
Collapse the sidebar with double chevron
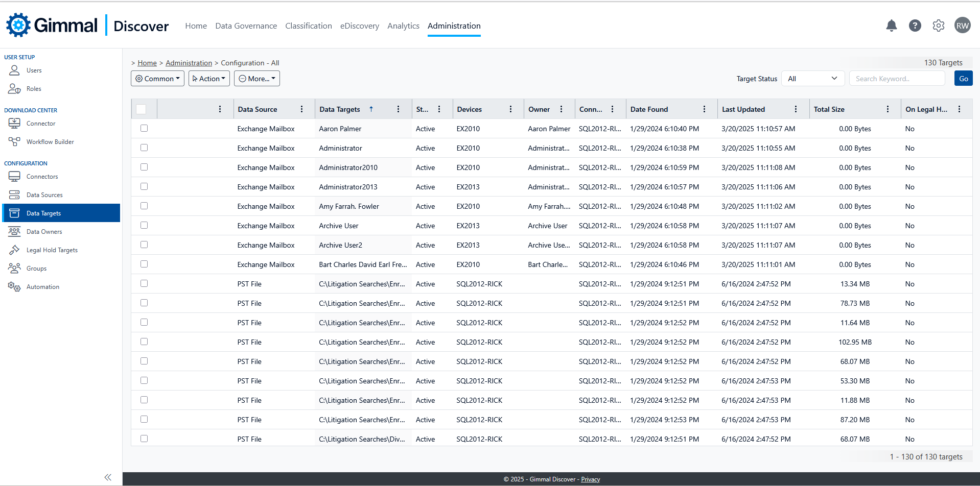108,477
